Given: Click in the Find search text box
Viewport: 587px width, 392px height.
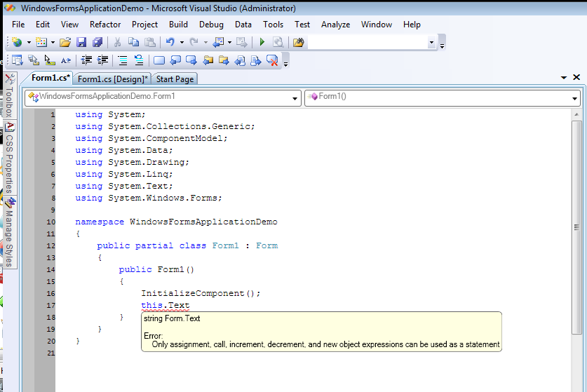Looking at the screenshot, I should 367,42.
